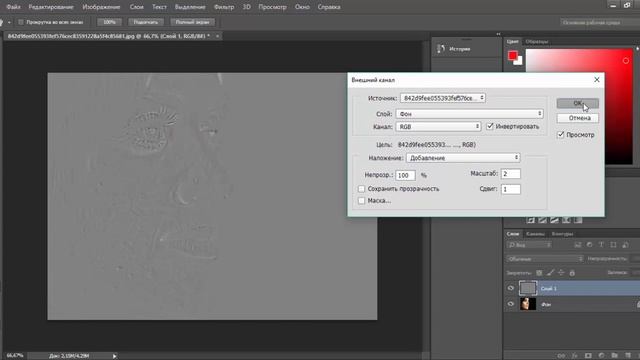Click the OK button in the dialog
Screen dimensions: 640x360
point(578,103)
